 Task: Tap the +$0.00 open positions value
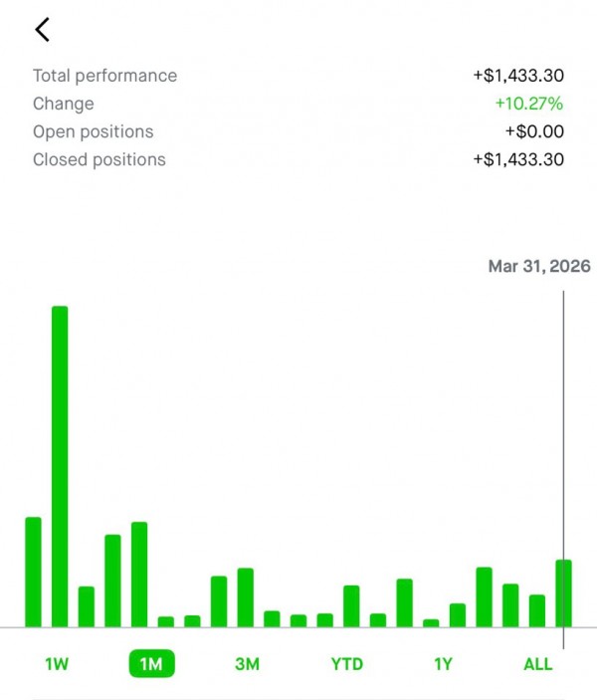534,131
